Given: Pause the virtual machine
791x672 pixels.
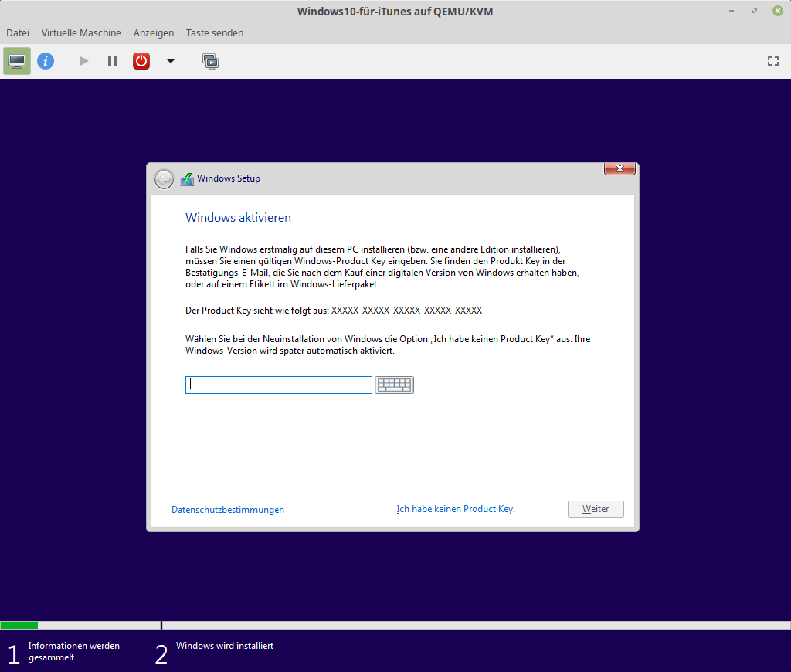Looking at the screenshot, I should coord(113,61).
